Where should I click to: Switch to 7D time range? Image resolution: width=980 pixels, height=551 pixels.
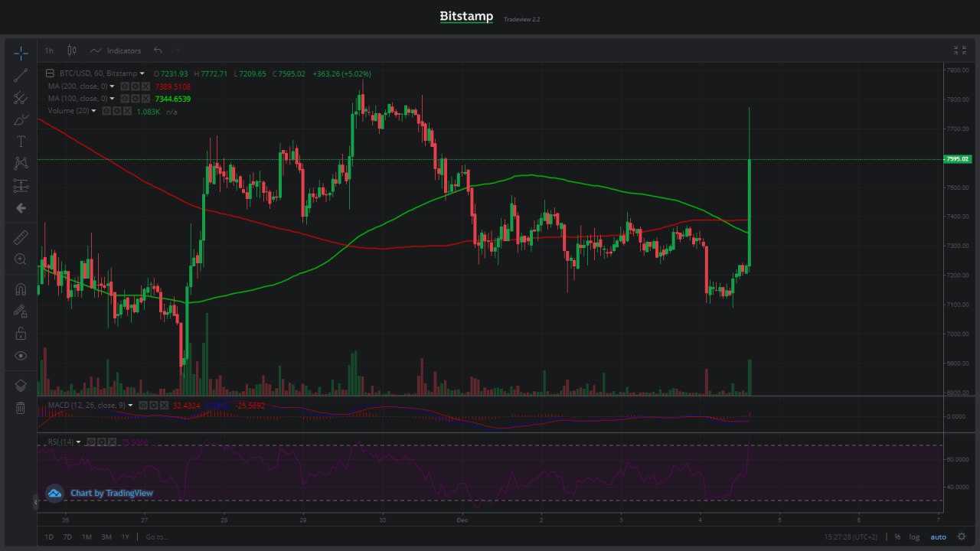pyautogui.click(x=68, y=536)
